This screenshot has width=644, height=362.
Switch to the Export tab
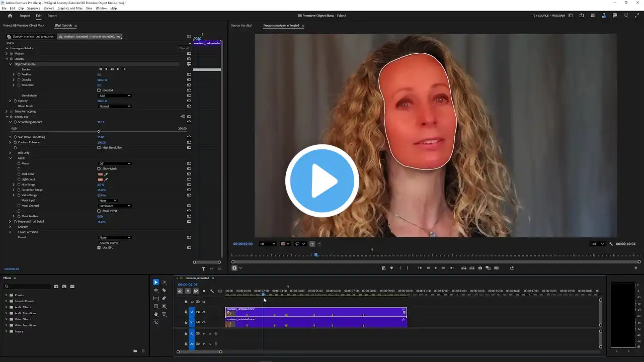tap(52, 16)
